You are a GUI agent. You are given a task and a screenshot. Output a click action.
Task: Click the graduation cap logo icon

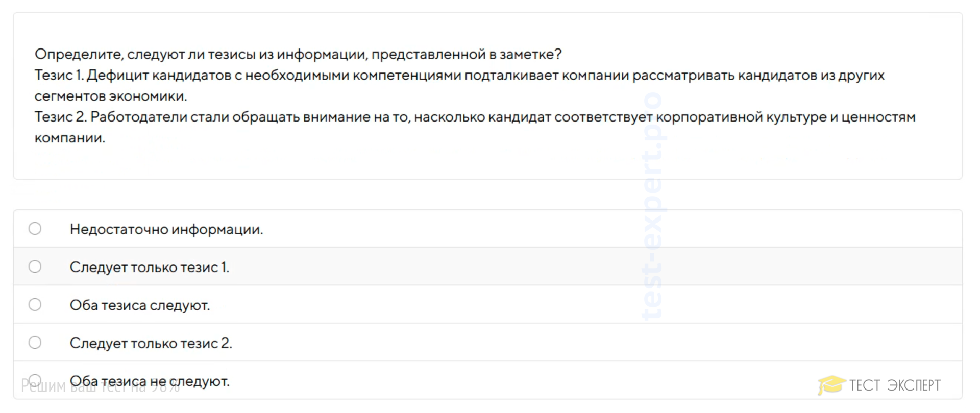point(831,385)
